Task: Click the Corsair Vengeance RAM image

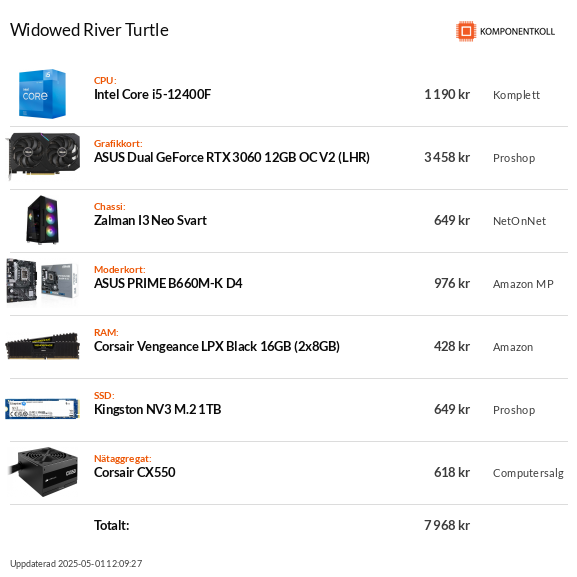Action: pyautogui.click(x=42, y=346)
